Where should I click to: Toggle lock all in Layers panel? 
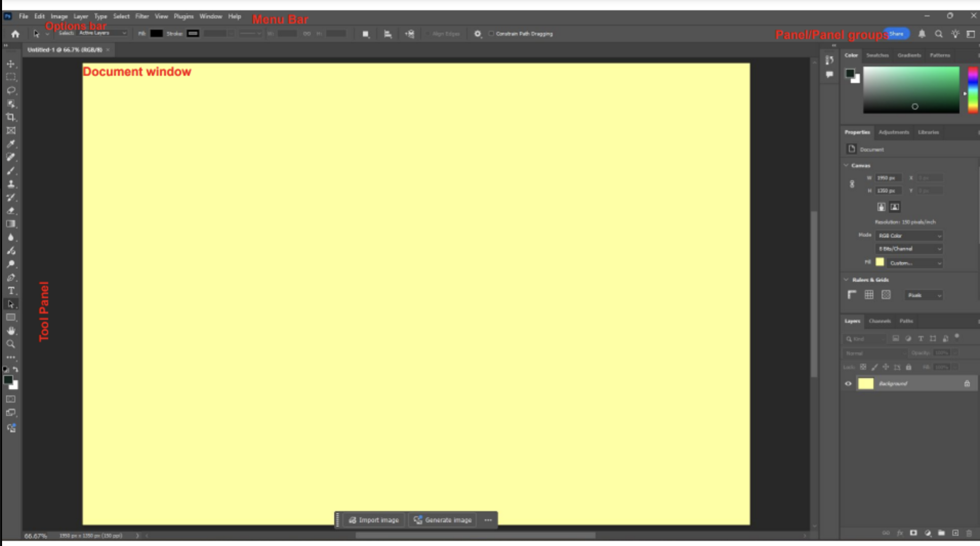909,367
